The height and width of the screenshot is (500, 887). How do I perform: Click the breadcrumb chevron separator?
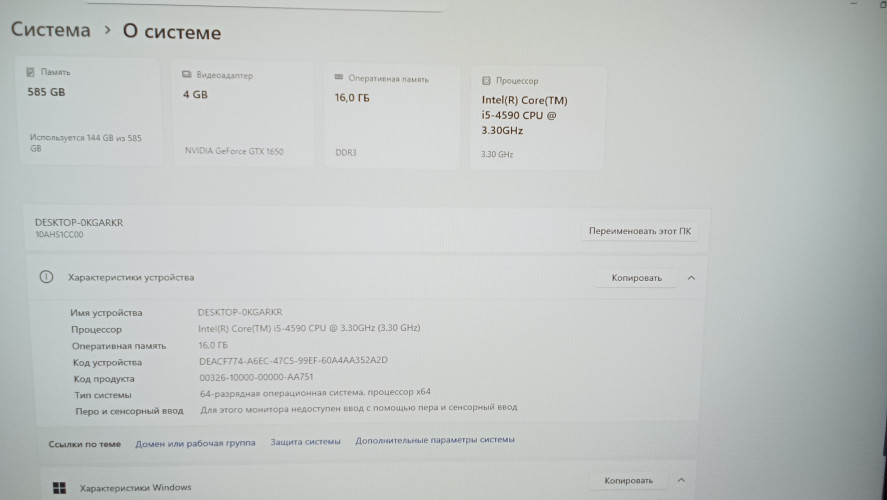[x=107, y=29]
